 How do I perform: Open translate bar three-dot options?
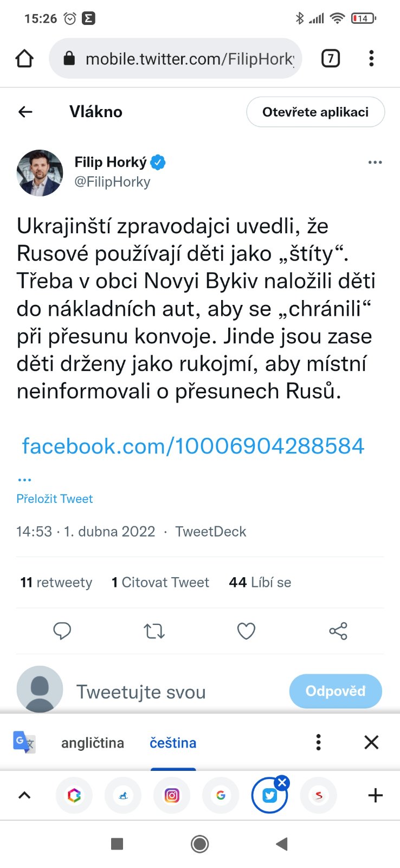pyautogui.click(x=319, y=742)
